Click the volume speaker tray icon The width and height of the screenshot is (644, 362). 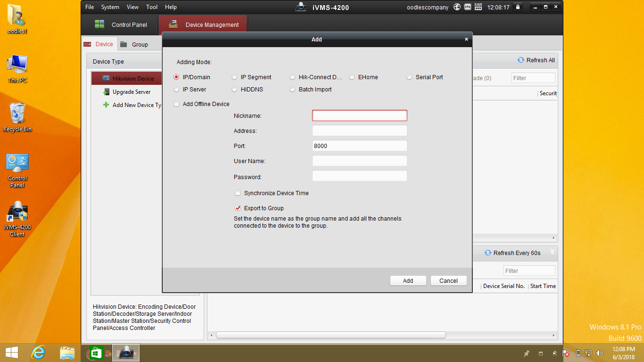click(600, 353)
